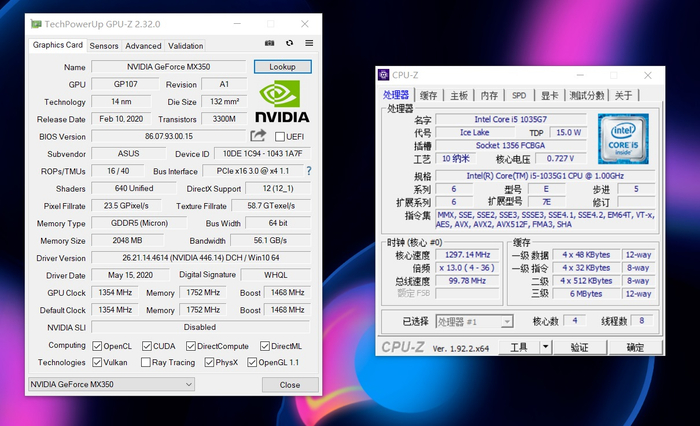
Task: Click the NVIDIA logo image
Action: (284, 101)
